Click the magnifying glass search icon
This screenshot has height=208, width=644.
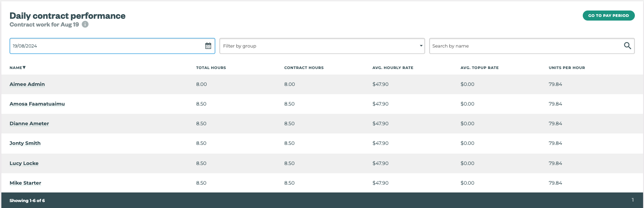coord(628,46)
